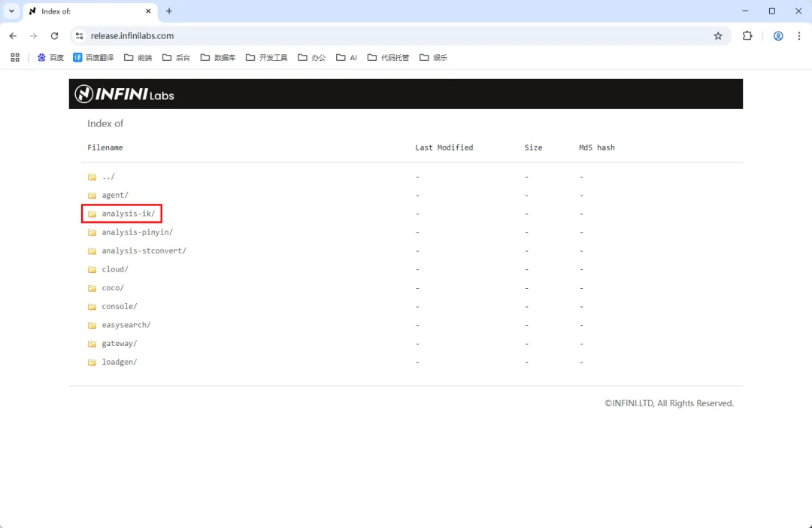Click the Size column header
Screen dimensions: 812x528
[533, 147]
